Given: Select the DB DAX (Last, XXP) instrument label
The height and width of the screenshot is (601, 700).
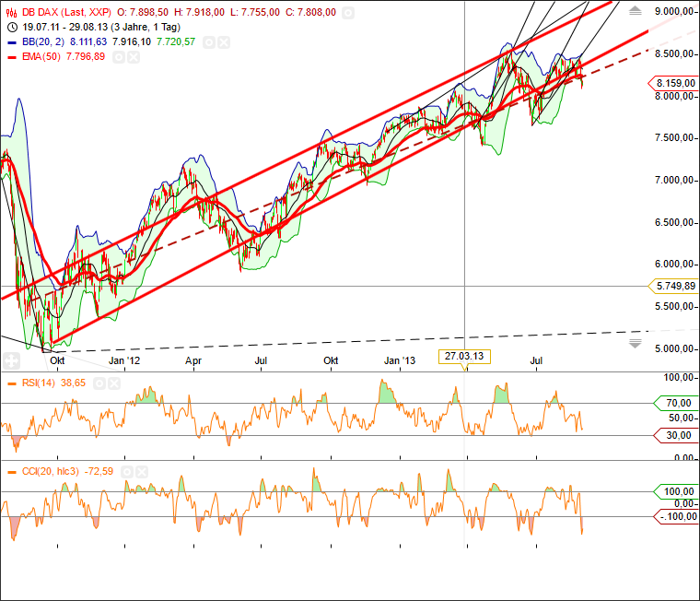Looking at the screenshot, I should pos(66,13).
